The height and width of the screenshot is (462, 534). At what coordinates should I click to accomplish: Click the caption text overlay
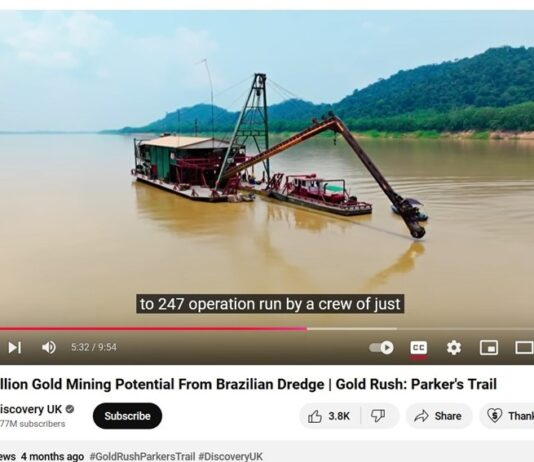tap(270, 304)
